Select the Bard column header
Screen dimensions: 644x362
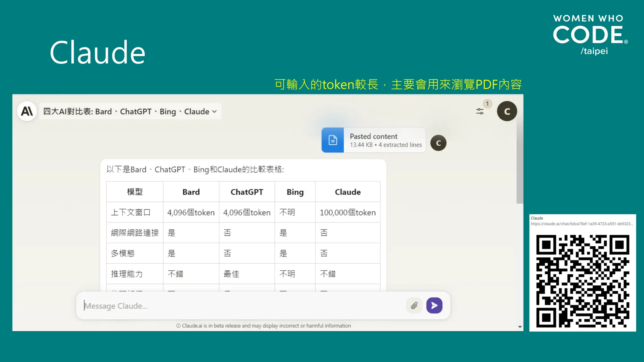191,192
